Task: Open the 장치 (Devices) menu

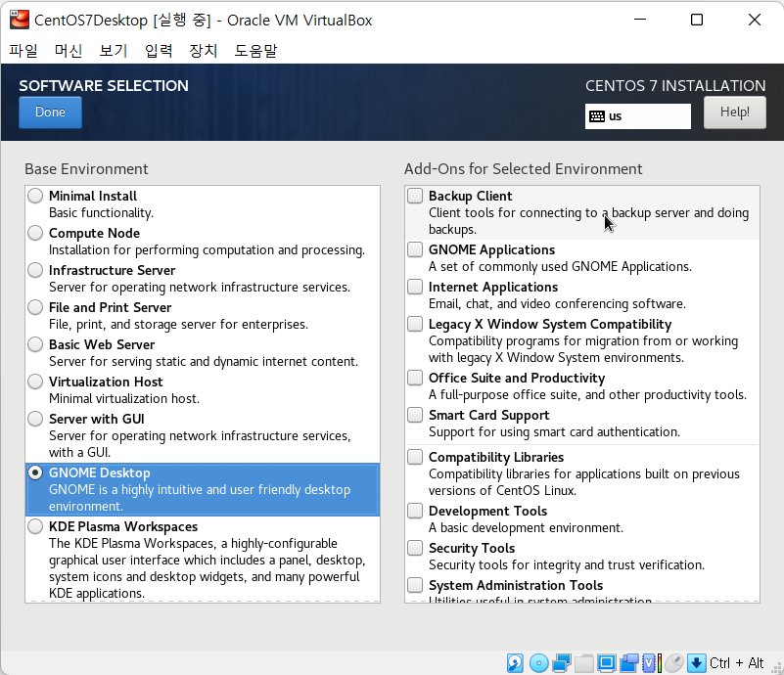Action: pos(203,51)
